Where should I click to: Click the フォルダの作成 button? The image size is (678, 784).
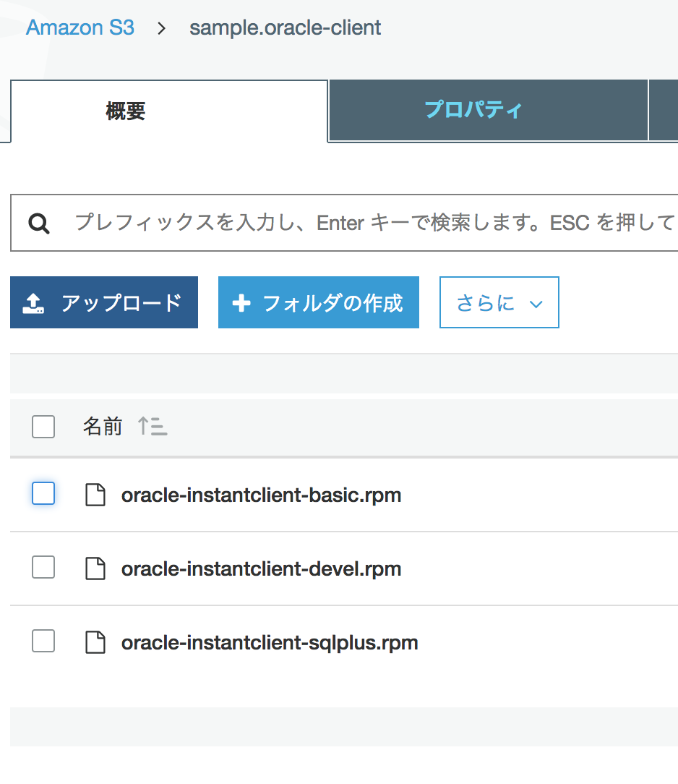point(318,302)
